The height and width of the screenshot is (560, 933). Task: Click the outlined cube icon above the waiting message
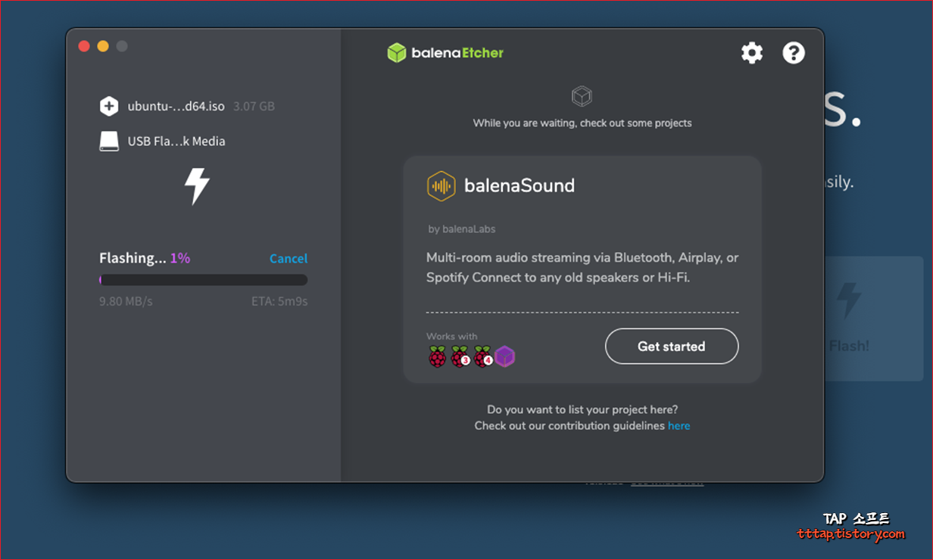582,96
